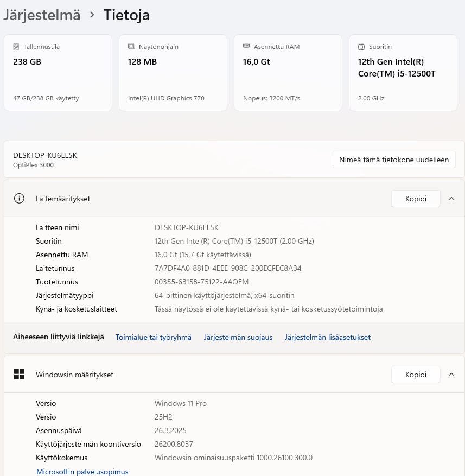
Task: Collapse the Laitemääritykset section chevron
Action: click(451, 199)
